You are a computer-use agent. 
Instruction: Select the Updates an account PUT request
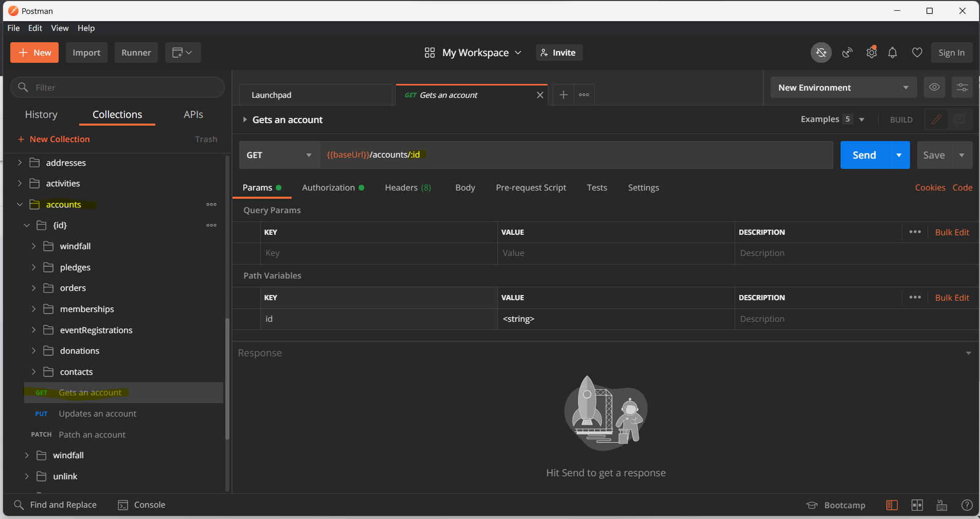click(123, 414)
